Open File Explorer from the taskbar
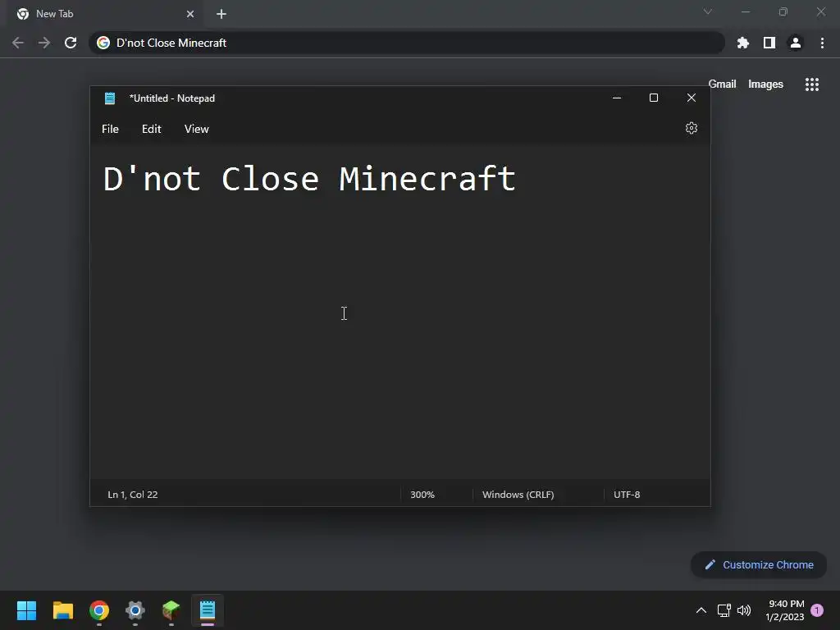Viewport: 840px width, 630px height. pos(62,610)
